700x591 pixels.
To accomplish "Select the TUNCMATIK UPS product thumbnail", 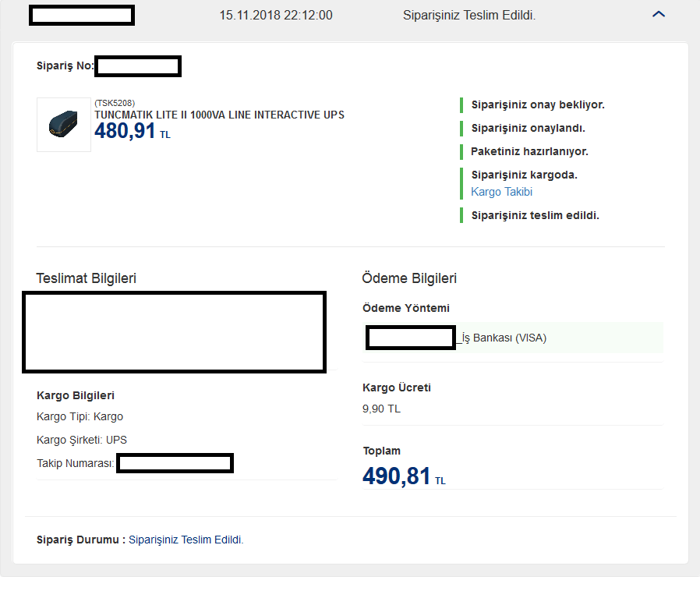I will (63, 125).
